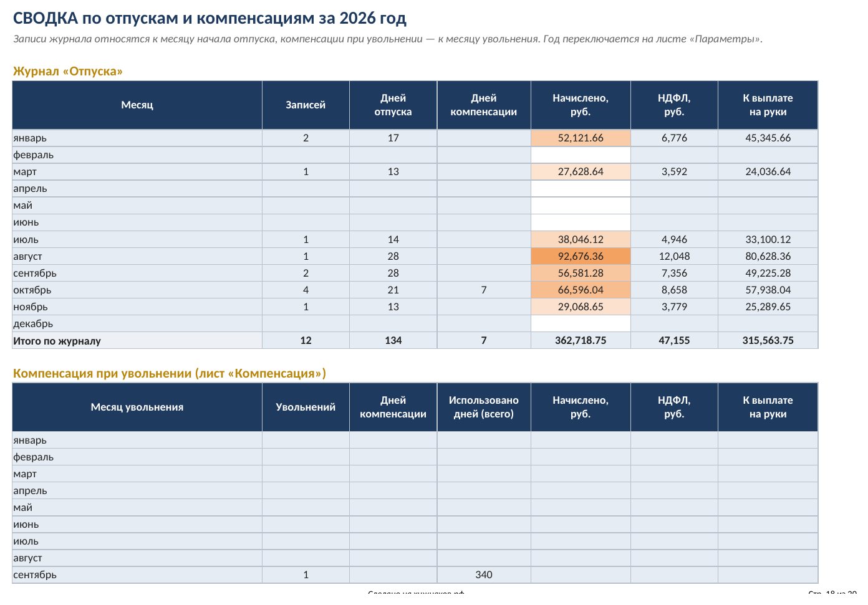The height and width of the screenshot is (605, 868).
Task: Select the net payout "25,289.65"
Action: pyautogui.click(x=768, y=307)
